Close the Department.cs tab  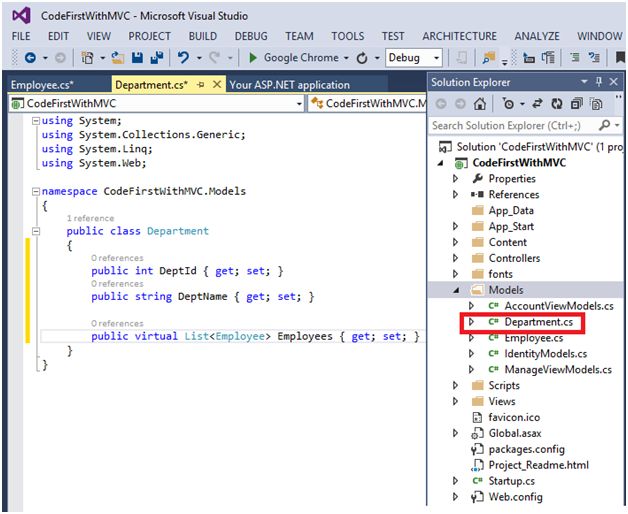(x=217, y=85)
